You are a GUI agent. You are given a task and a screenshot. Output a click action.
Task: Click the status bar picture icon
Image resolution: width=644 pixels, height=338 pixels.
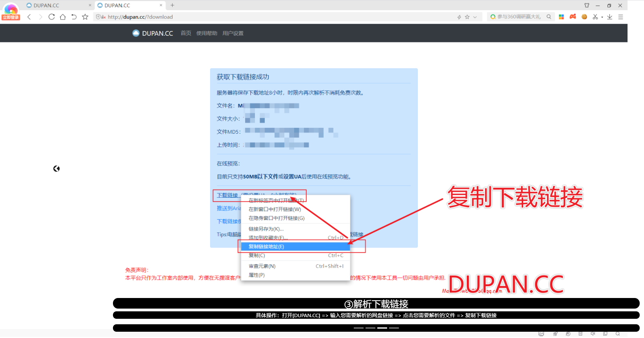click(541, 334)
